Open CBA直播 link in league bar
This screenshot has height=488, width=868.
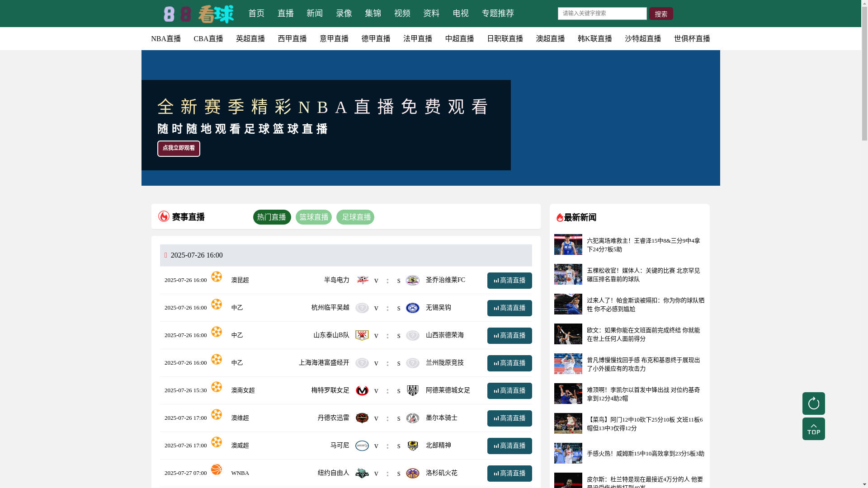click(208, 39)
